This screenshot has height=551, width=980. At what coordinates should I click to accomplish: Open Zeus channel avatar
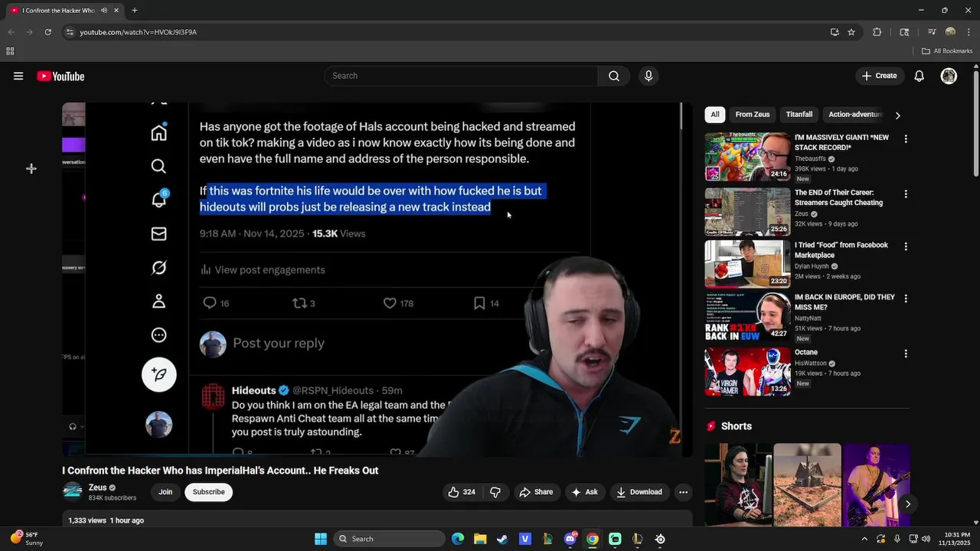click(x=73, y=491)
